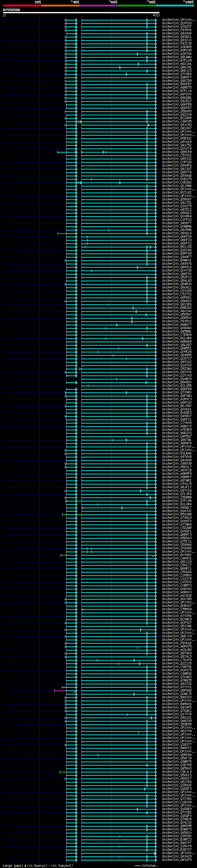Select hit UniRef100_P93501
The width and height of the screenshot is (197, 868).
(x=177, y=30)
